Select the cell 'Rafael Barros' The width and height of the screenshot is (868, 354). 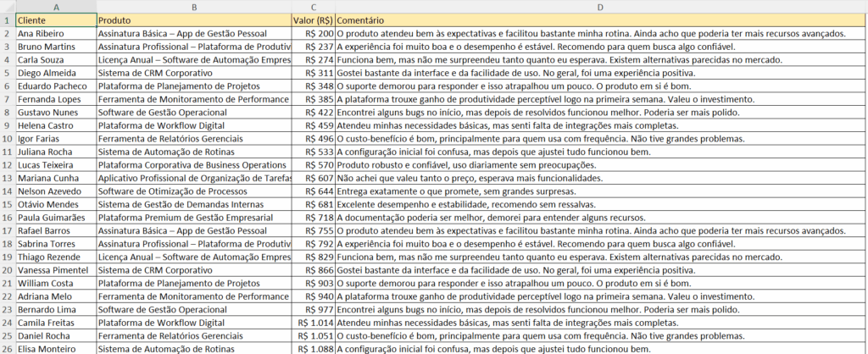click(57, 230)
